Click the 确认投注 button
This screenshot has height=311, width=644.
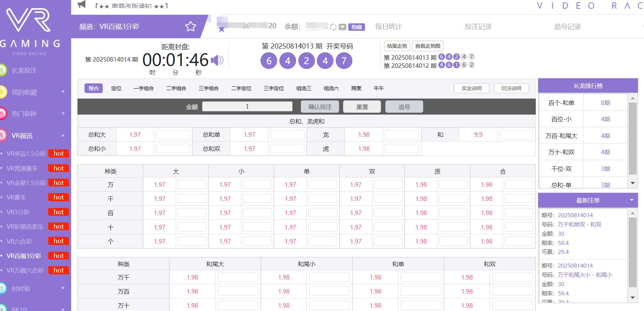point(320,107)
